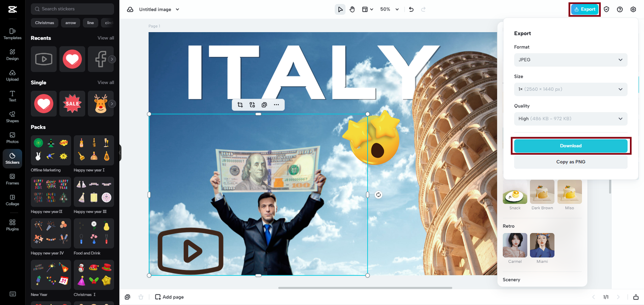The height and width of the screenshot is (305, 644).
Task: Open the Templates panel
Action: [x=12, y=34]
